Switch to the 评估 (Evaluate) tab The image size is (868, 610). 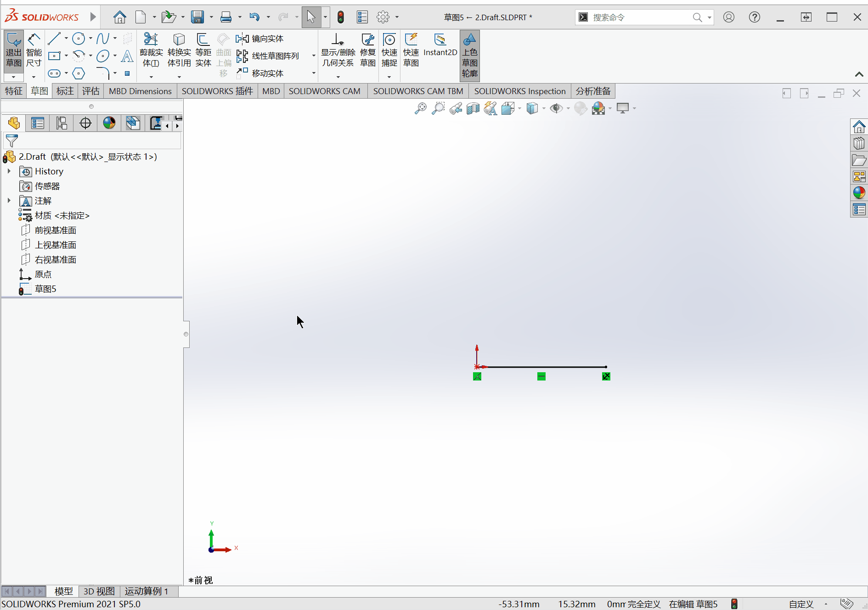click(91, 91)
